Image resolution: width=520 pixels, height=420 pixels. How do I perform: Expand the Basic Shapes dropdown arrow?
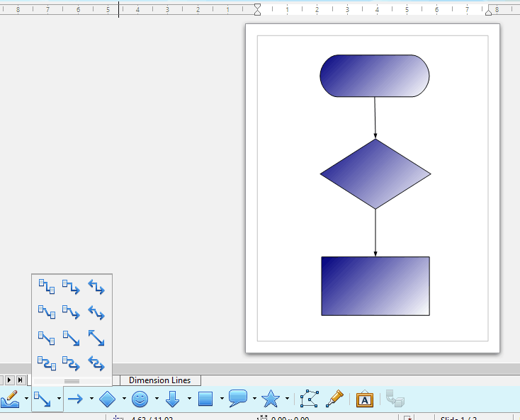(124, 399)
